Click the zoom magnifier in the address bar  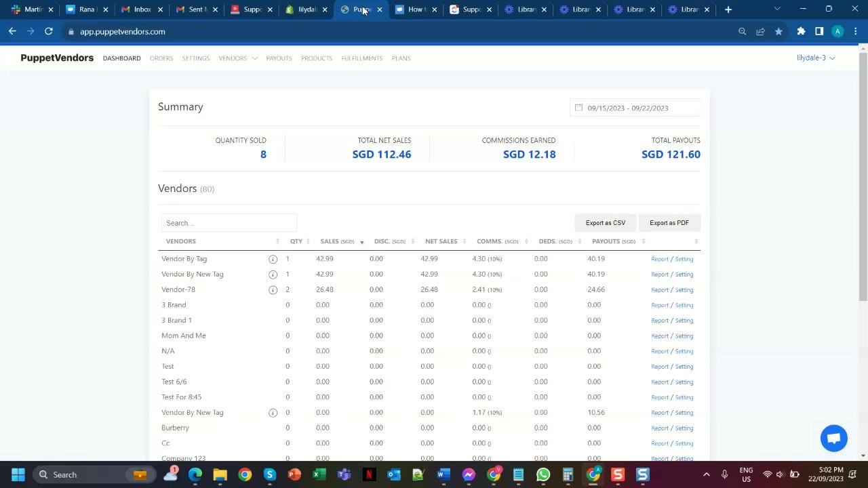[x=742, y=31]
